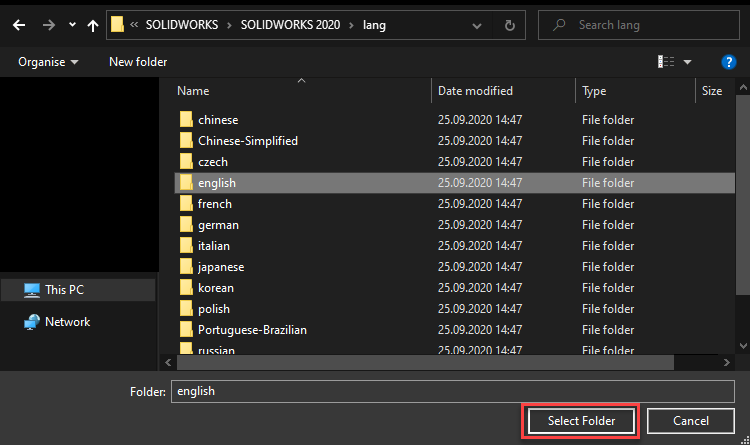Click the change view layout icon
This screenshot has height=445, width=750.
pyautogui.click(x=666, y=62)
